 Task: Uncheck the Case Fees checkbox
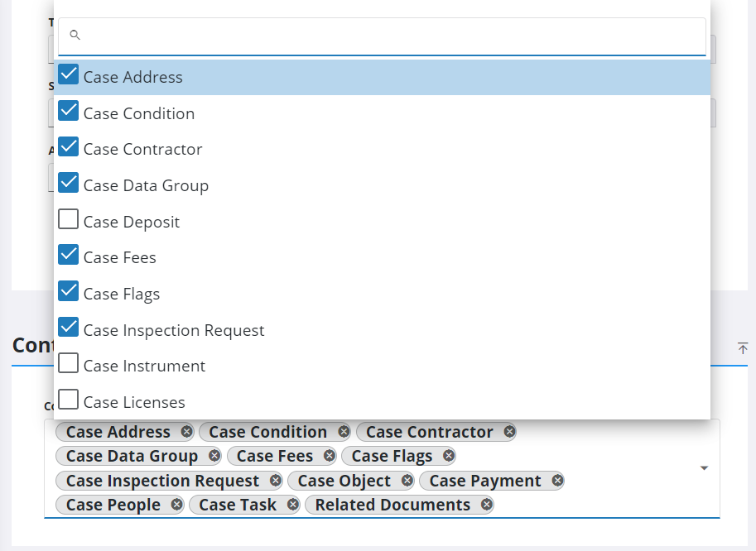click(x=68, y=254)
